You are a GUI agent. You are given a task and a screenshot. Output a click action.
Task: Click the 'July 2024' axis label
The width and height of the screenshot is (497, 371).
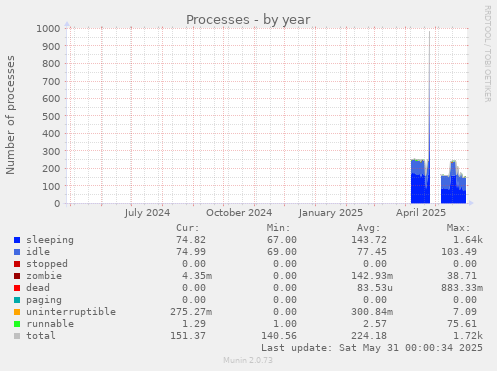coord(147,213)
